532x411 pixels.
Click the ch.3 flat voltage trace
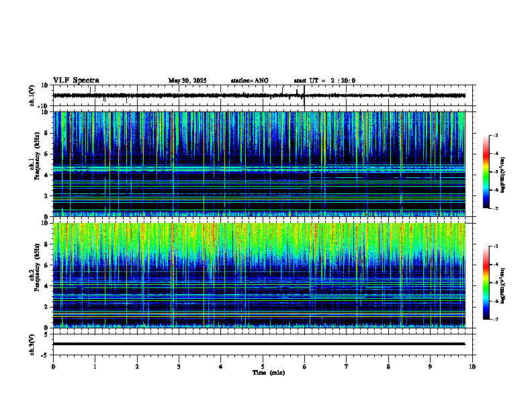tap(259, 344)
